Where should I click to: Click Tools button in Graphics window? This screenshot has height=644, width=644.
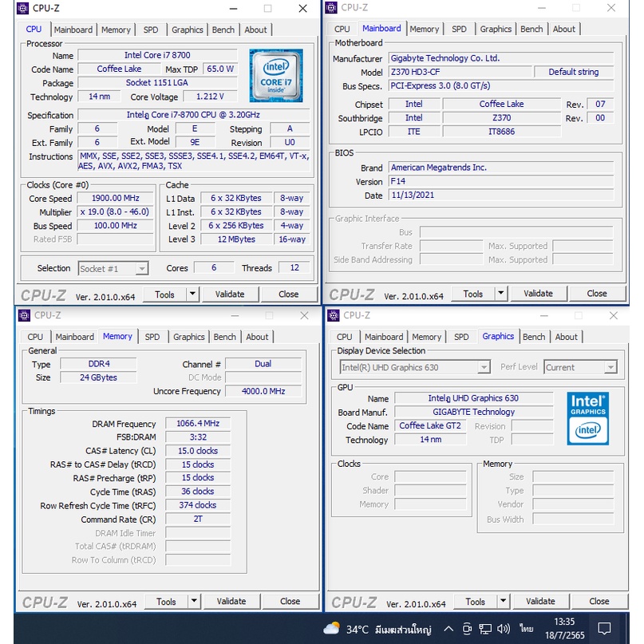475,602
